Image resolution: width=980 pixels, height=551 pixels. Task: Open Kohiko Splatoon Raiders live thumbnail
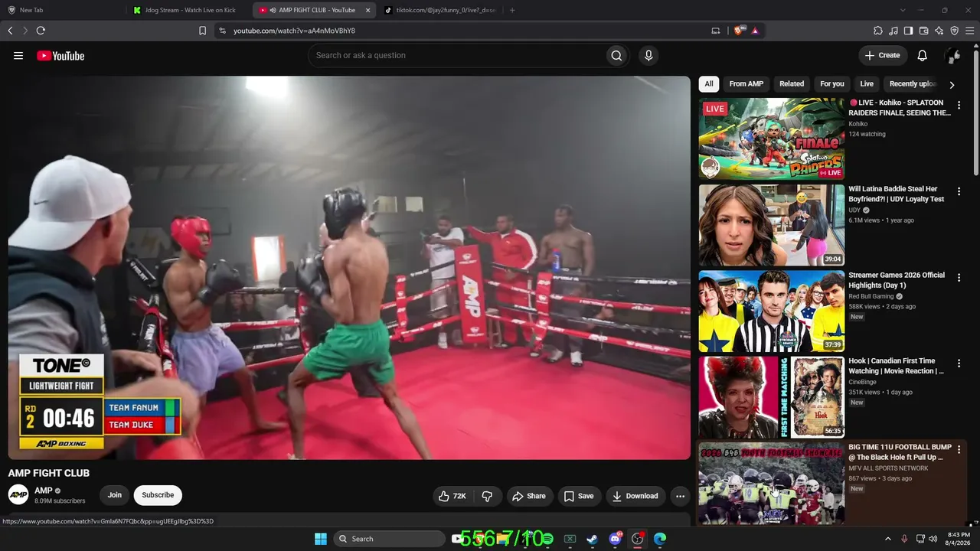coord(772,139)
